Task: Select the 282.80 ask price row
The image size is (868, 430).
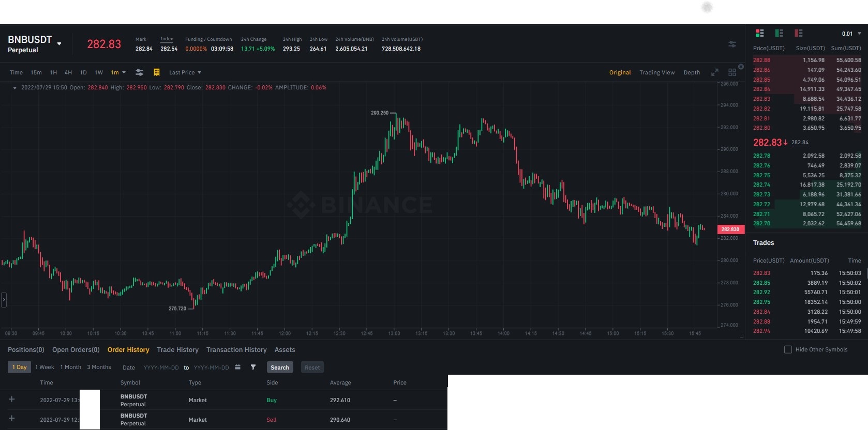Action: (x=807, y=128)
